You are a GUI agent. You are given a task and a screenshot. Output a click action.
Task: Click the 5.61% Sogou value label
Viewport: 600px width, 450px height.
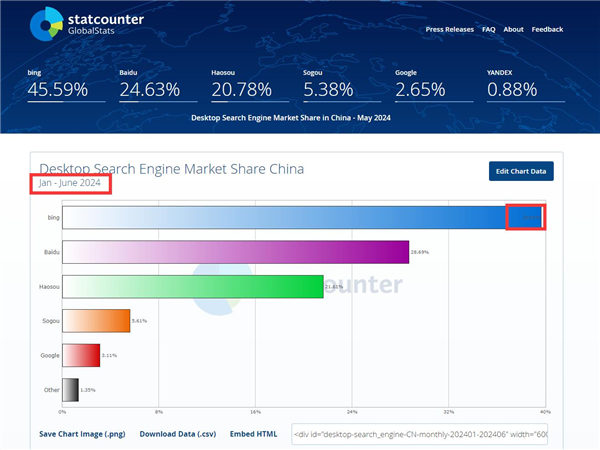point(139,321)
